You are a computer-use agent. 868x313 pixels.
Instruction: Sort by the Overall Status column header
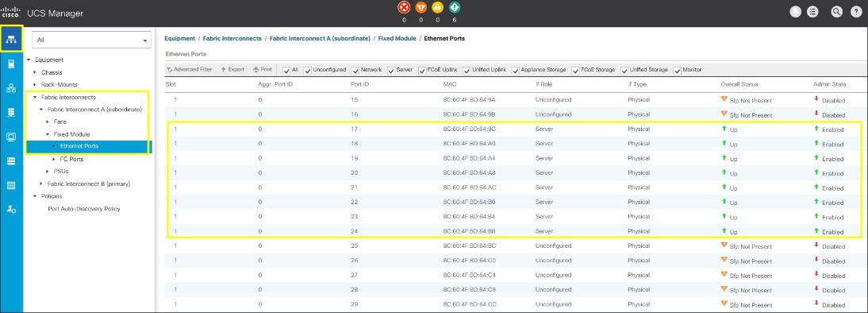coord(739,84)
